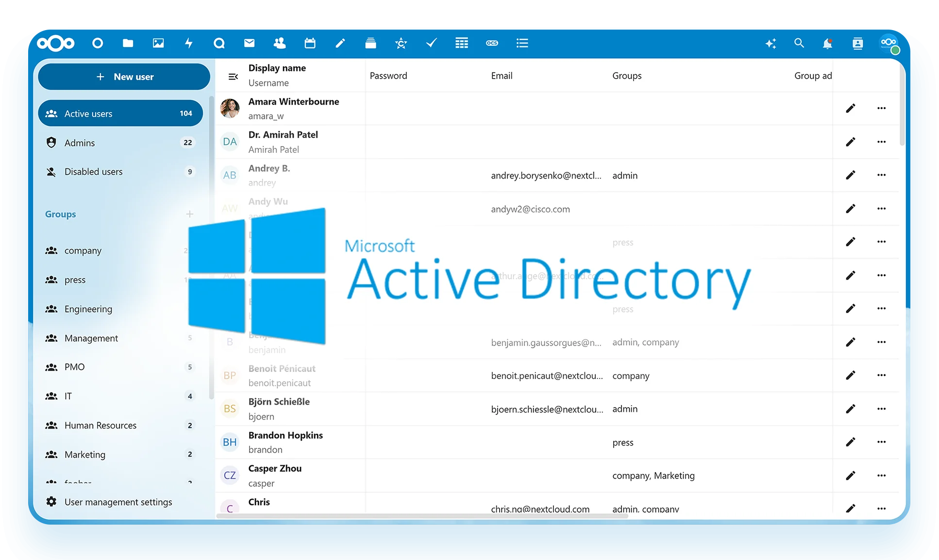Viewport: 939px width, 560px height.
Task: Open the Mail envelope icon
Action: [x=249, y=43]
